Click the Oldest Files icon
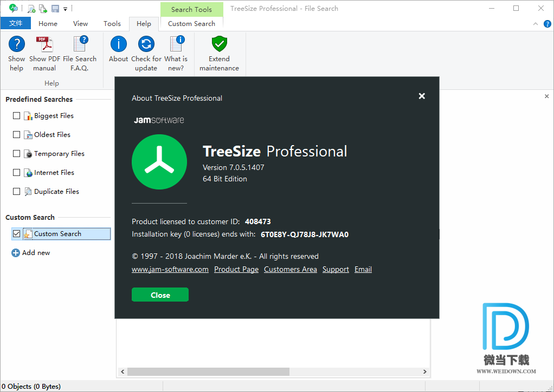The image size is (554, 392). (28, 135)
